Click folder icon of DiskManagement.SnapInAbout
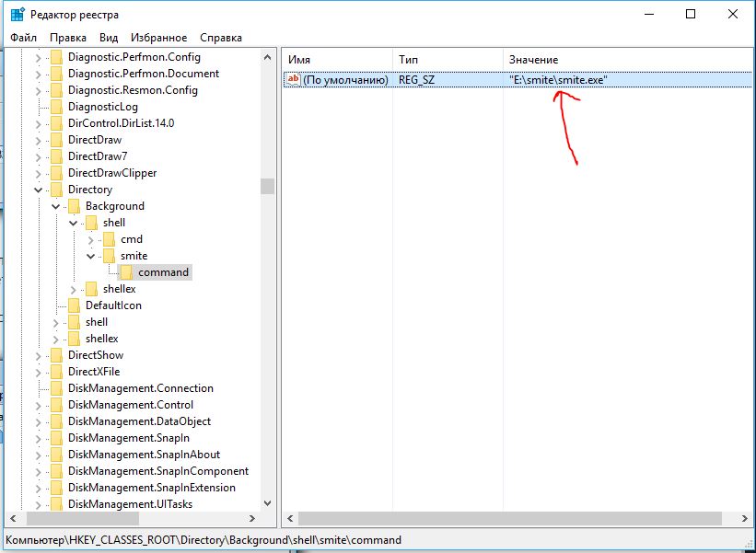Viewport: 756px width, 553px height. coord(57,455)
